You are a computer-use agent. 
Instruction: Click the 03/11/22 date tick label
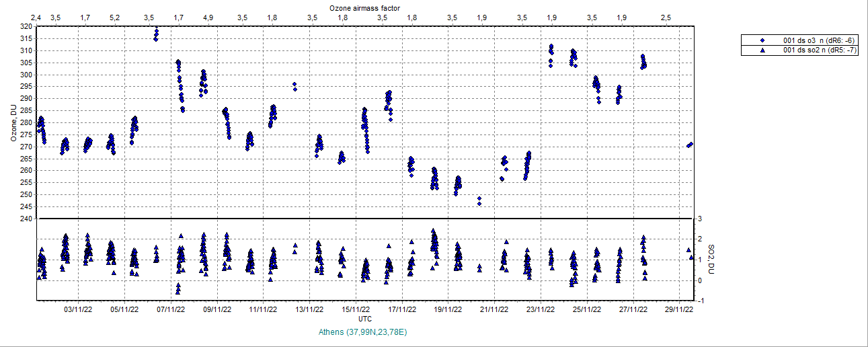[78, 309]
